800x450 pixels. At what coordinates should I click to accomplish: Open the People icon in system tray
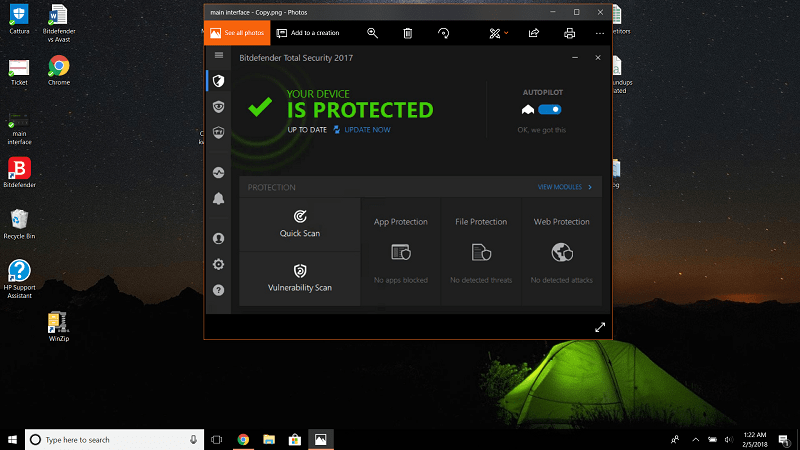[x=675, y=440]
